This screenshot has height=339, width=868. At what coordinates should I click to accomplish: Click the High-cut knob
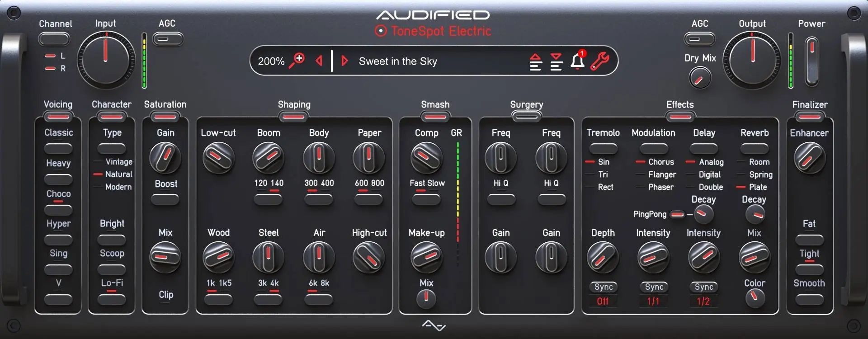[x=369, y=258]
